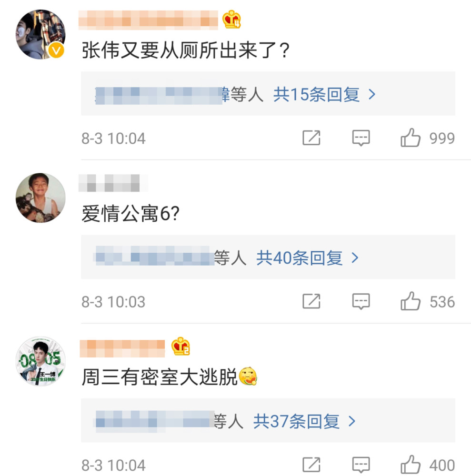This screenshot has height=476, width=471.
Task: Click the crown badge beside third username
Action: (x=181, y=347)
